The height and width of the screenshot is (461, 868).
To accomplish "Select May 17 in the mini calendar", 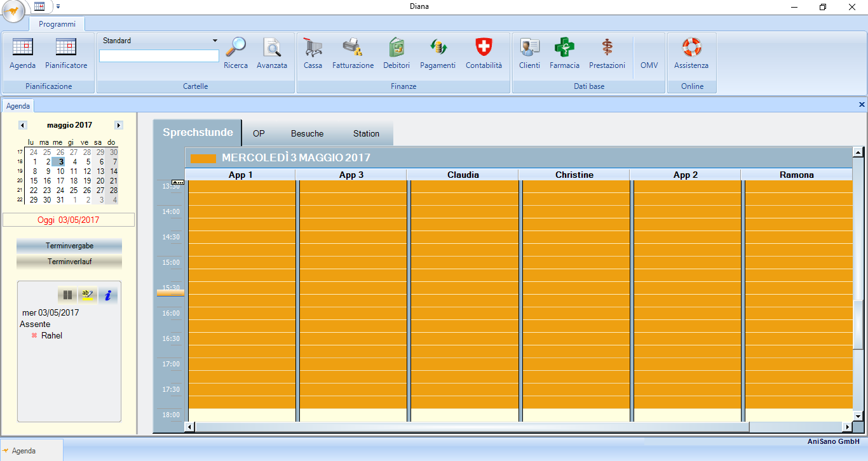I will [60, 180].
